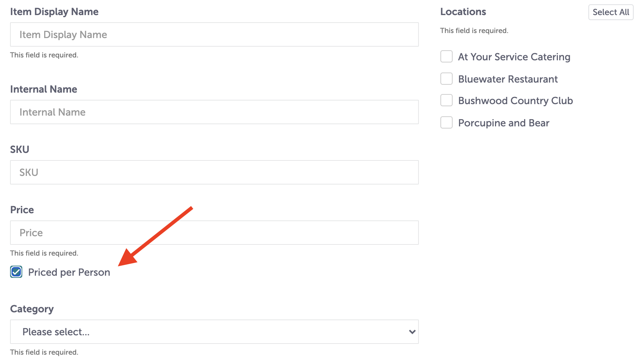Viewport: 643px width, 364px height.
Task: Uncheck the Priced per Person checkbox
Action: pyautogui.click(x=16, y=272)
